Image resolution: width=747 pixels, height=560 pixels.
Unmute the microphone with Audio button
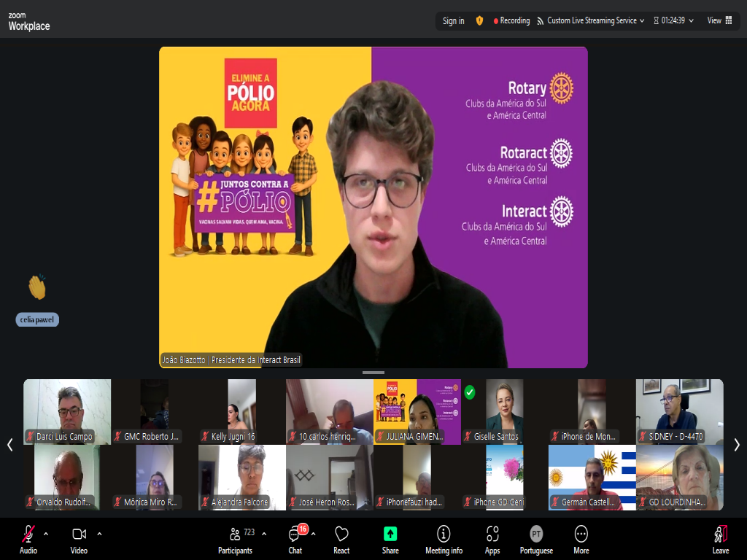point(28,538)
